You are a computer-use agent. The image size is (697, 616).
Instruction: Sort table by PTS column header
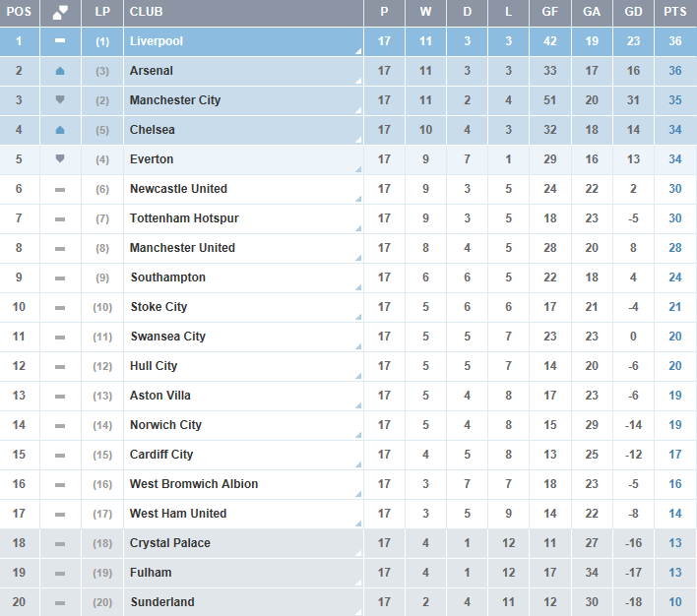[675, 12]
